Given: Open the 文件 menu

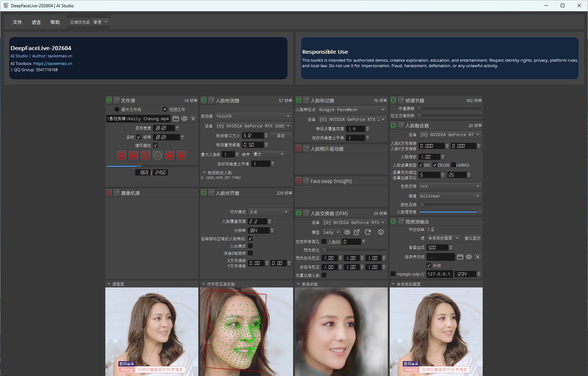Looking at the screenshot, I should [17, 22].
